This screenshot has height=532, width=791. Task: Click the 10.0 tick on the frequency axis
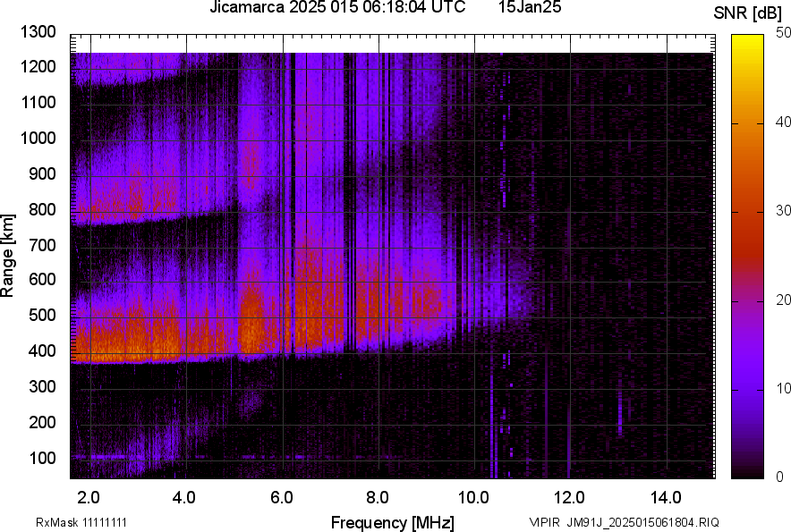(x=473, y=497)
